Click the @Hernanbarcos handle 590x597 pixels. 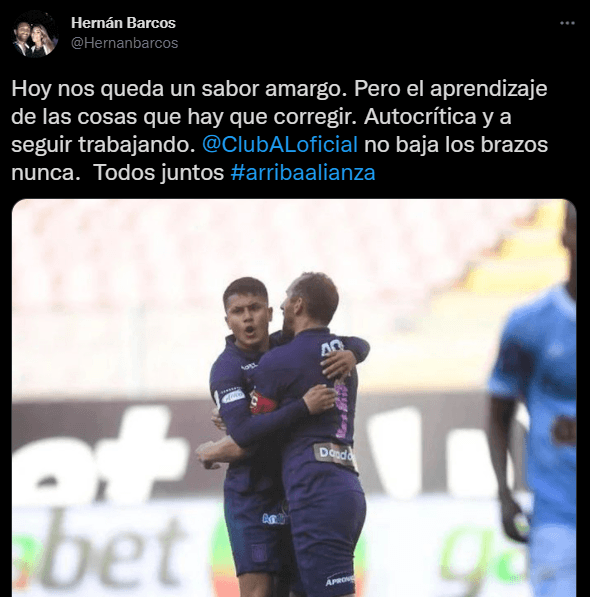[124, 43]
